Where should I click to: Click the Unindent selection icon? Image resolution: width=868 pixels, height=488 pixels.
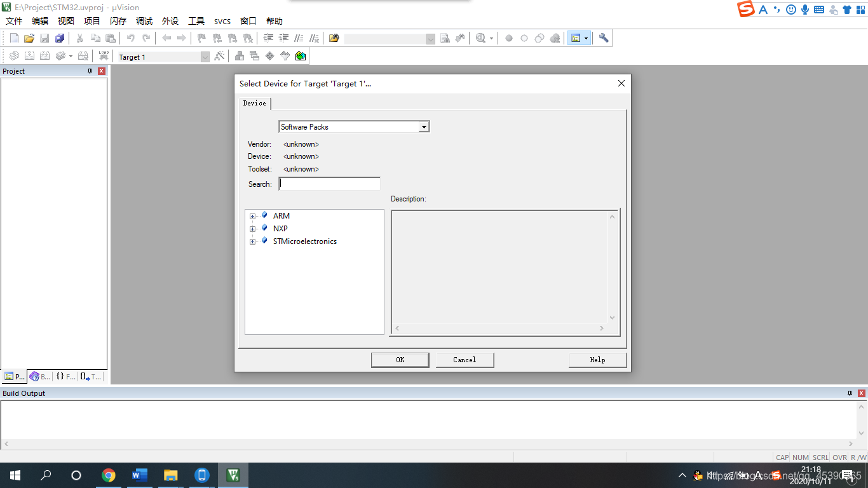point(284,38)
